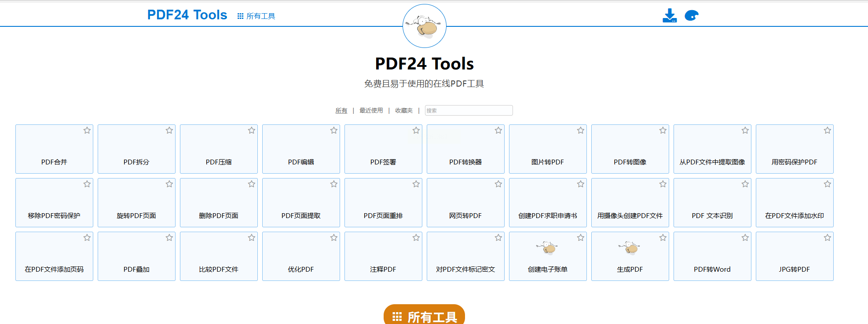The image size is (868, 324).
Task: Select the PDF签署 tool card
Action: tap(383, 149)
